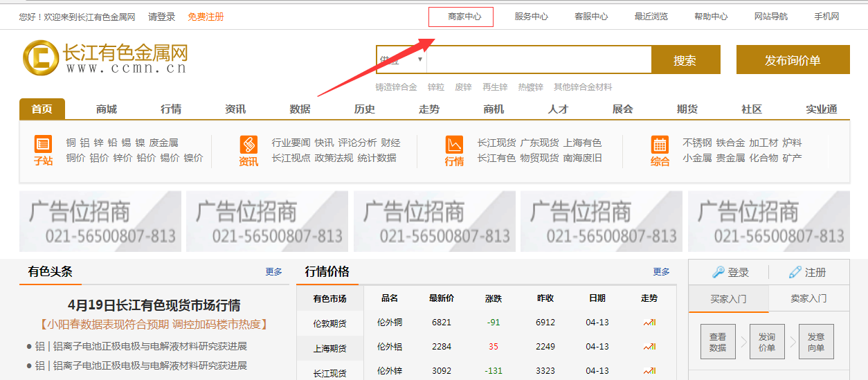Screen dimensions: 868x380
Task: Click the Changjiang Nonferrous Metals logo
Action: (x=105, y=58)
